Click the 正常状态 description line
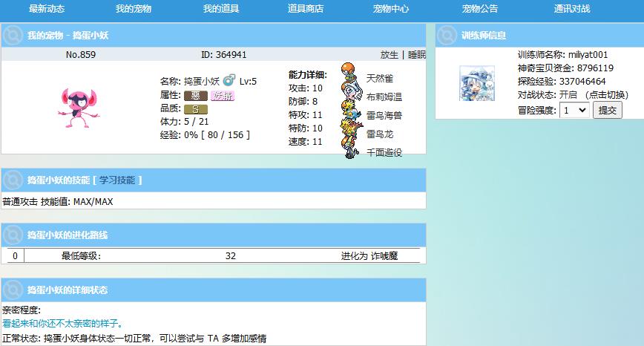The image size is (644, 346). [134, 339]
